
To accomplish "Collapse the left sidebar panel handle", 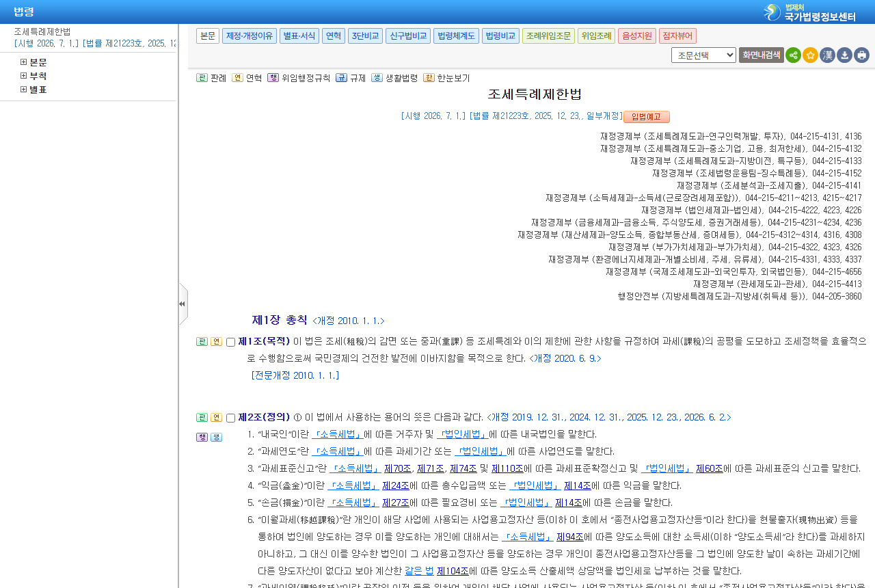I will [x=183, y=304].
